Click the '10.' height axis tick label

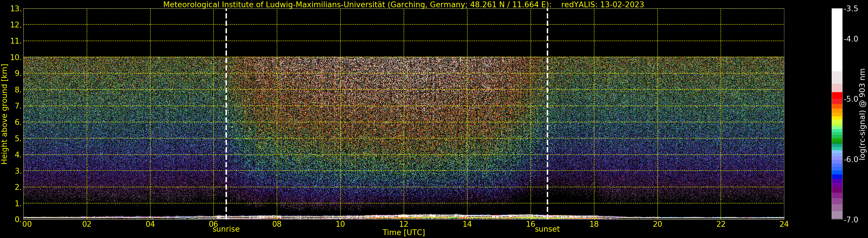[x=16, y=57]
